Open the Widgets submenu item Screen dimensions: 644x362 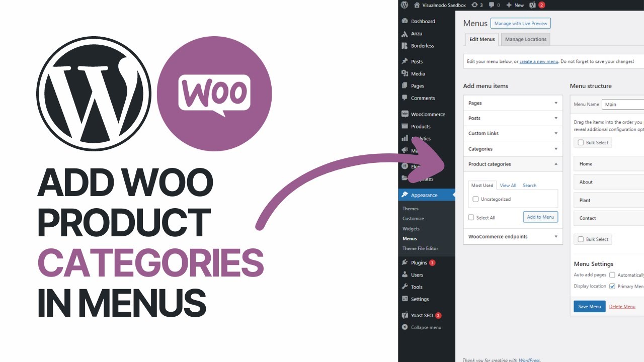click(x=411, y=229)
